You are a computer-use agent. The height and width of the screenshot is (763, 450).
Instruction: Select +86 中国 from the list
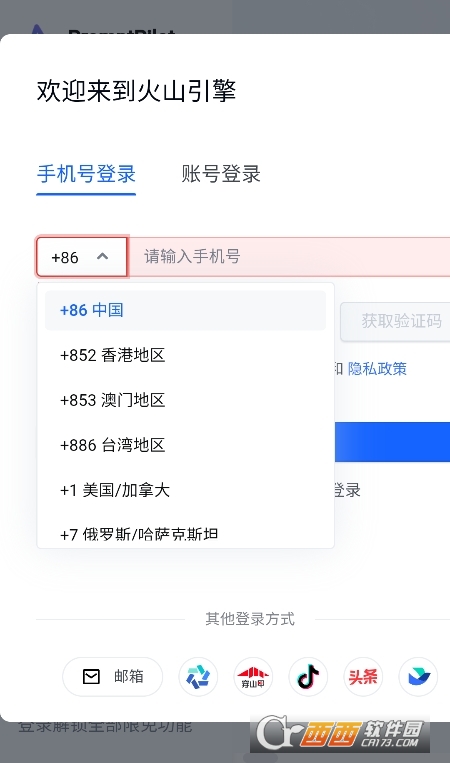pyautogui.click(x=185, y=310)
